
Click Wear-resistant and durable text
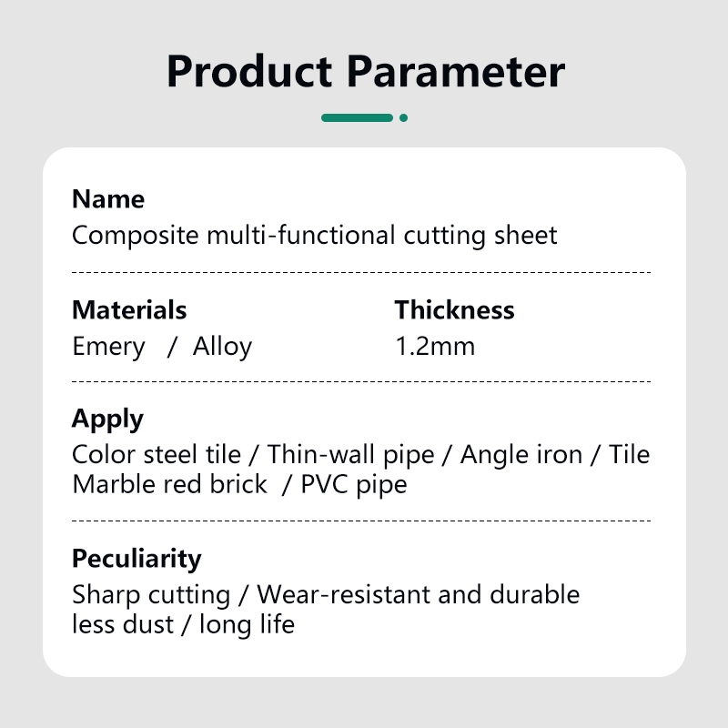[419, 595]
